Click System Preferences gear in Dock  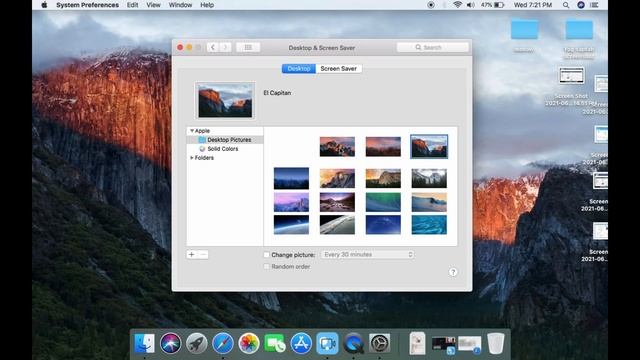pos(380,343)
